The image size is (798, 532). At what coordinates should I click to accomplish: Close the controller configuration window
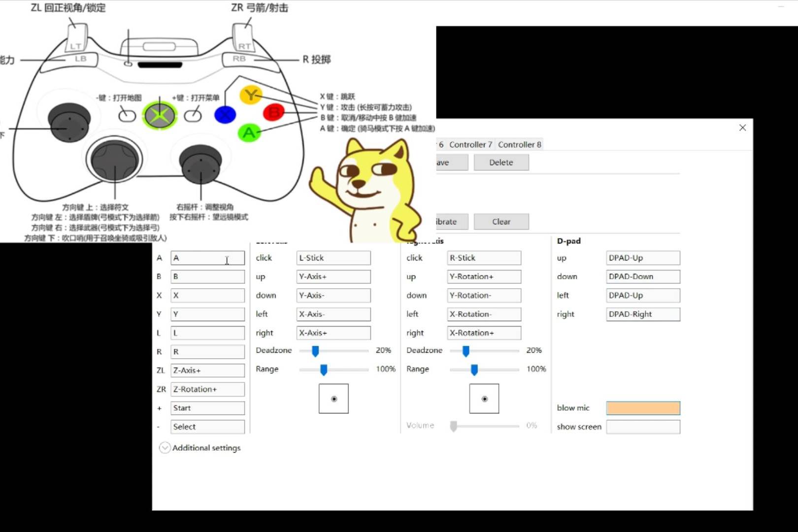(742, 128)
